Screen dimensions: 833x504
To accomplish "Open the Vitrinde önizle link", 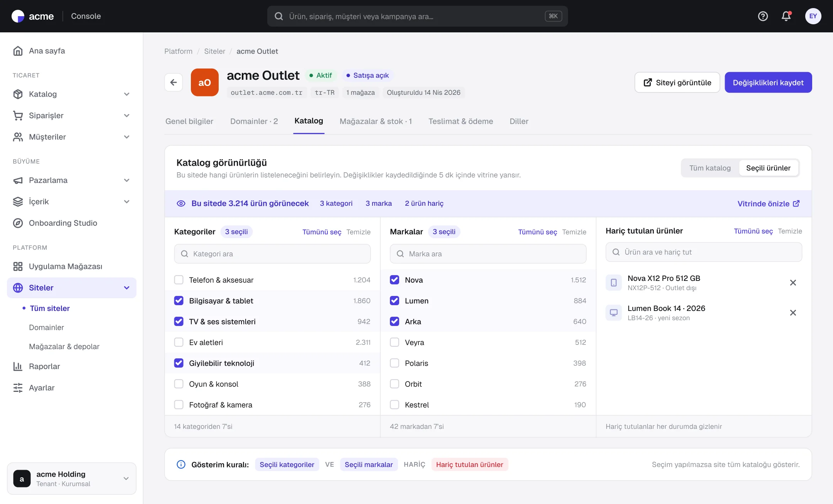I will tap(769, 203).
